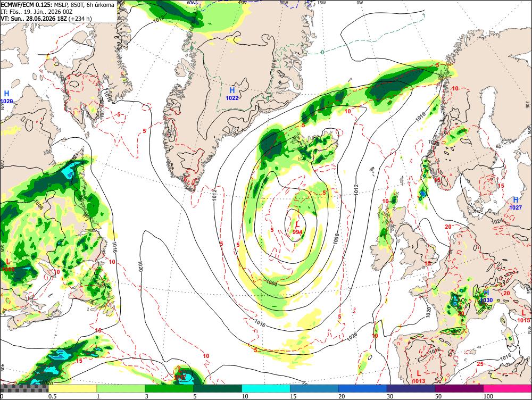
Task: Click the IT initialization time line
Action: click(37, 12)
